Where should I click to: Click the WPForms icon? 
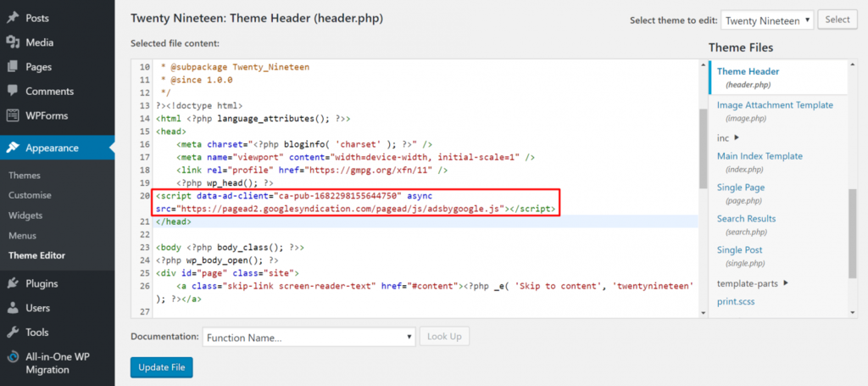(13, 115)
